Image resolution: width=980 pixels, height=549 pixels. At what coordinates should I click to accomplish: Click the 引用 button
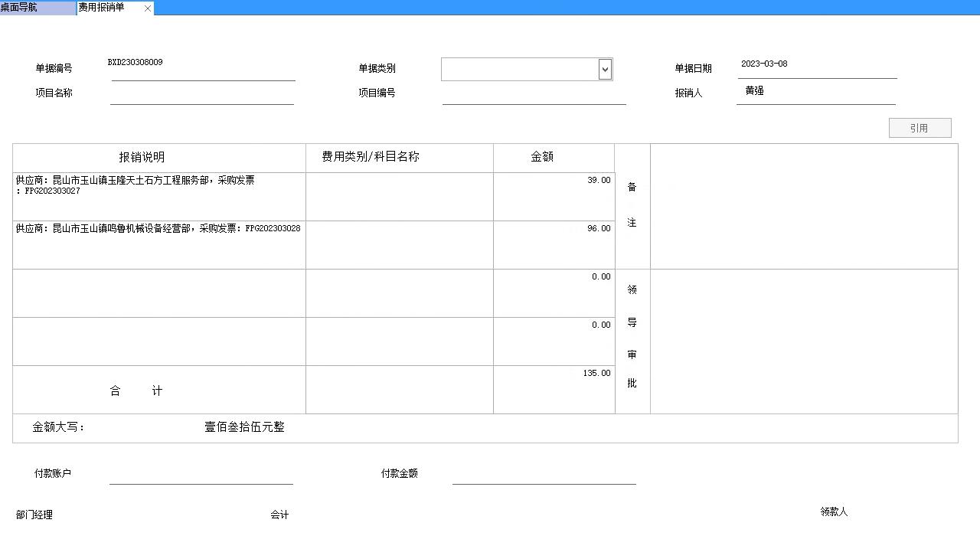[920, 128]
